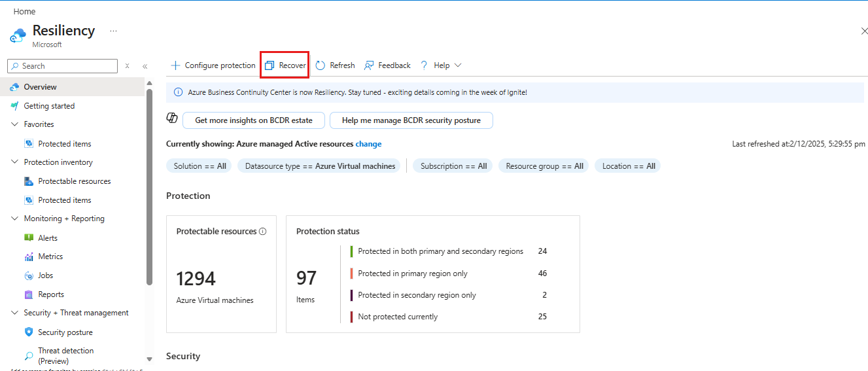Click Get more insights on BCDR estate
This screenshot has height=371, width=868.
254,120
